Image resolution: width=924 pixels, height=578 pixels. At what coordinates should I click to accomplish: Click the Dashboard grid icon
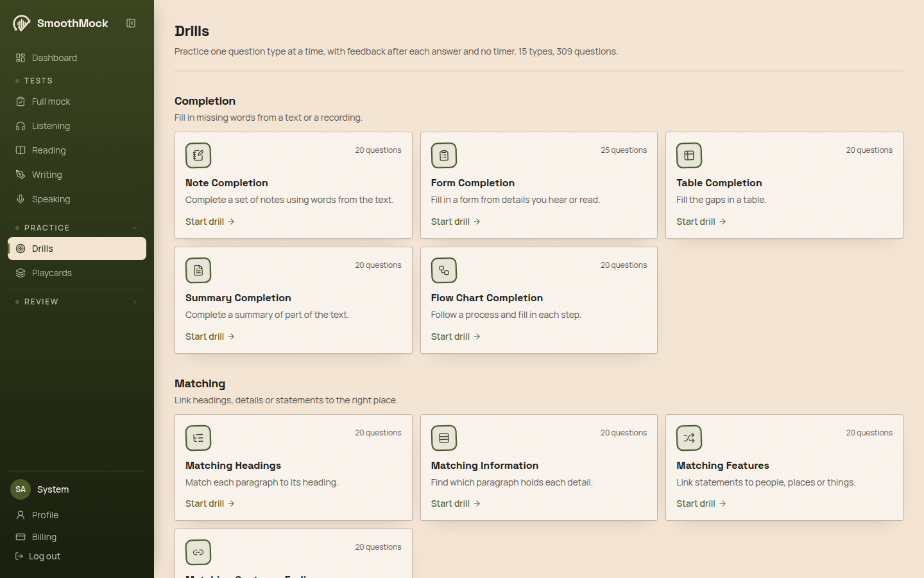coord(21,58)
